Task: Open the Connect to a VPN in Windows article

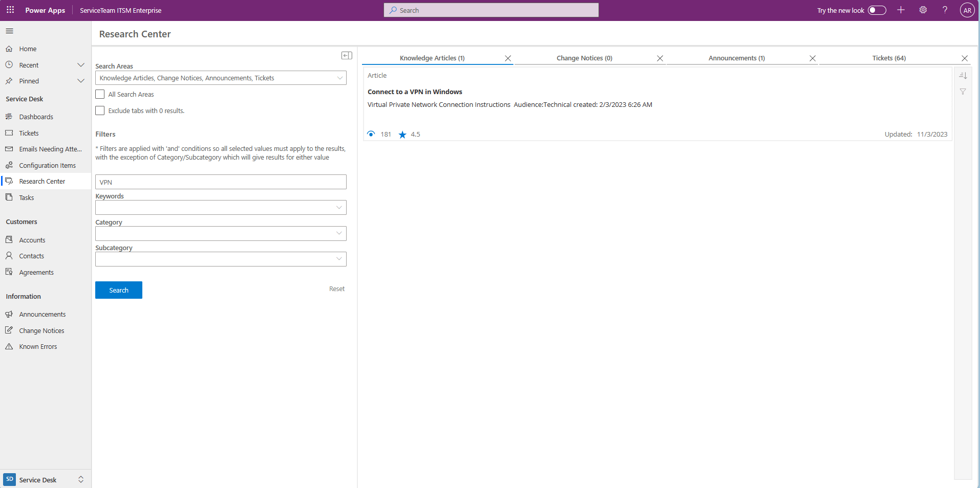Action: click(415, 92)
